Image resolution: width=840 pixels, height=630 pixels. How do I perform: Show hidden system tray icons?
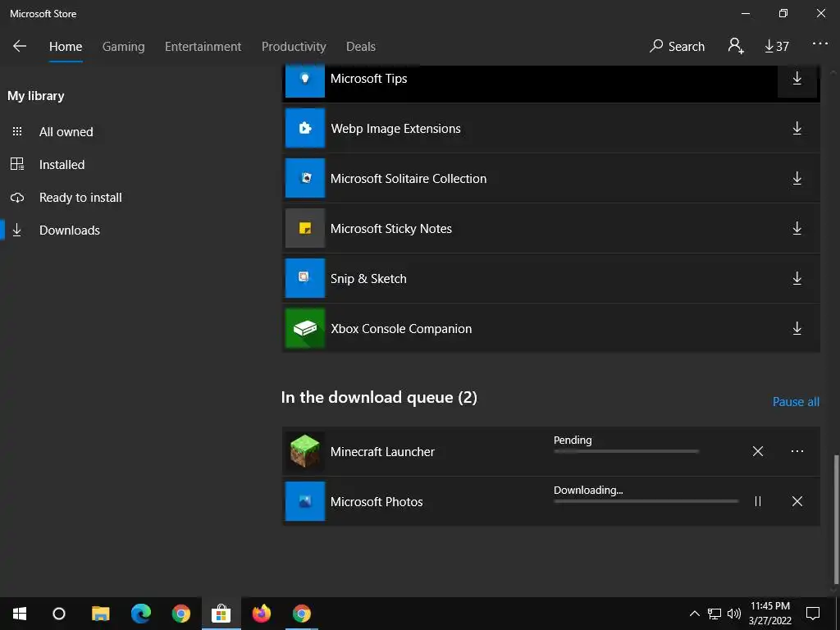tap(694, 614)
